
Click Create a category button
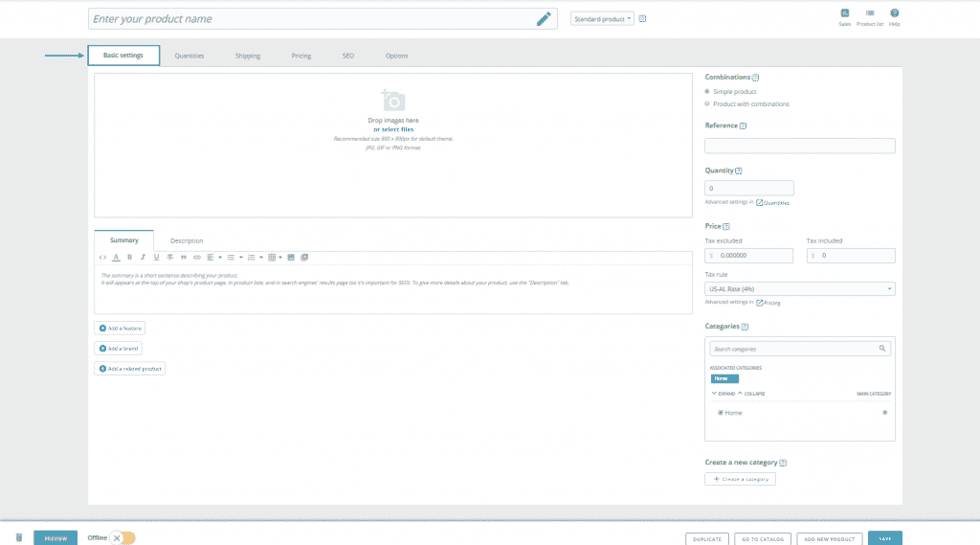click(740, 479)
